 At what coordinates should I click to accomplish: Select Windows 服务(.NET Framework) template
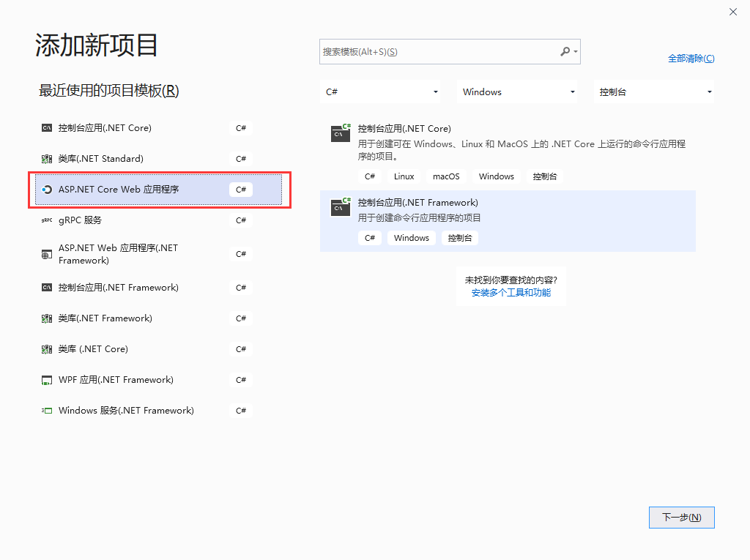(x=158, y=411)
